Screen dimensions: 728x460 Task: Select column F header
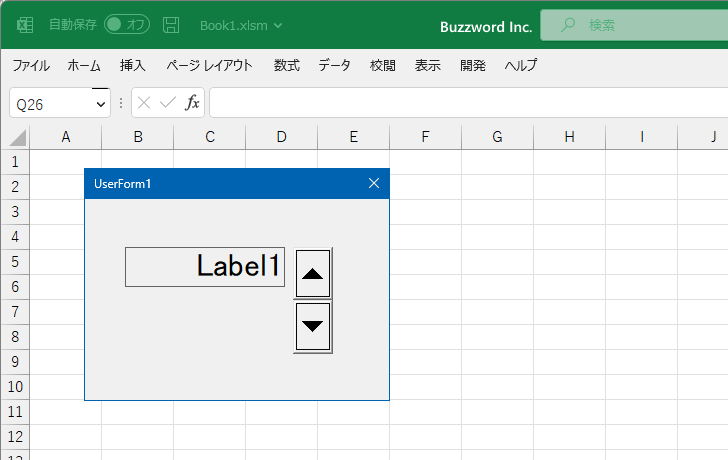tap(426, 137)
